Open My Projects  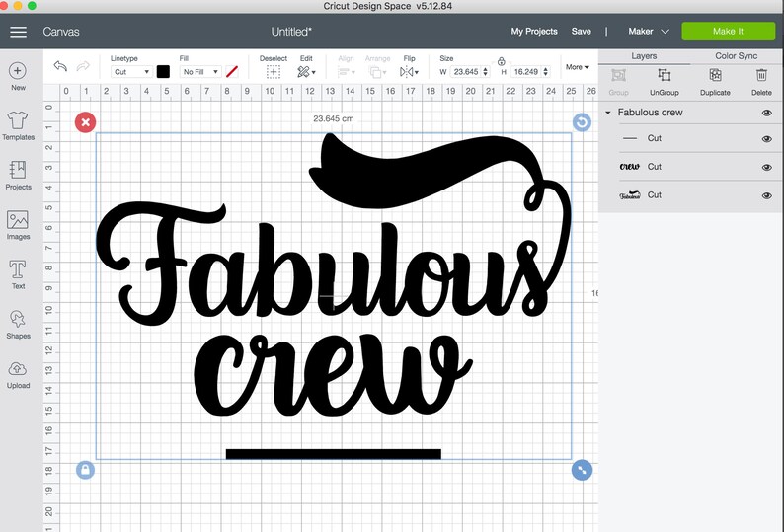coord(534,31)
